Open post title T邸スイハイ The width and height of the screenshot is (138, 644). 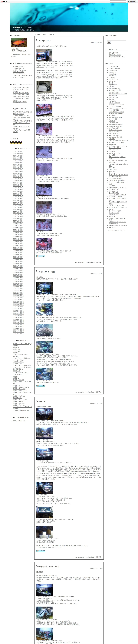[41, 402]
